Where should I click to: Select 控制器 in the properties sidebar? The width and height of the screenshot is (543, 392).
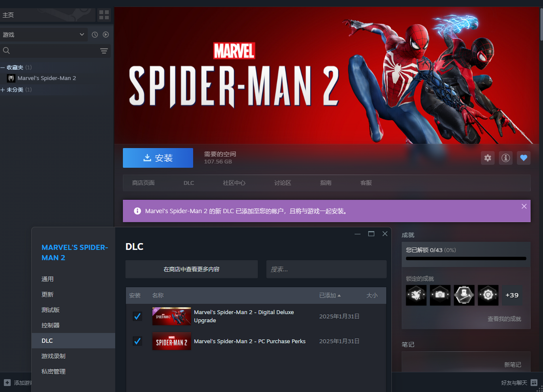pos(50,325)
